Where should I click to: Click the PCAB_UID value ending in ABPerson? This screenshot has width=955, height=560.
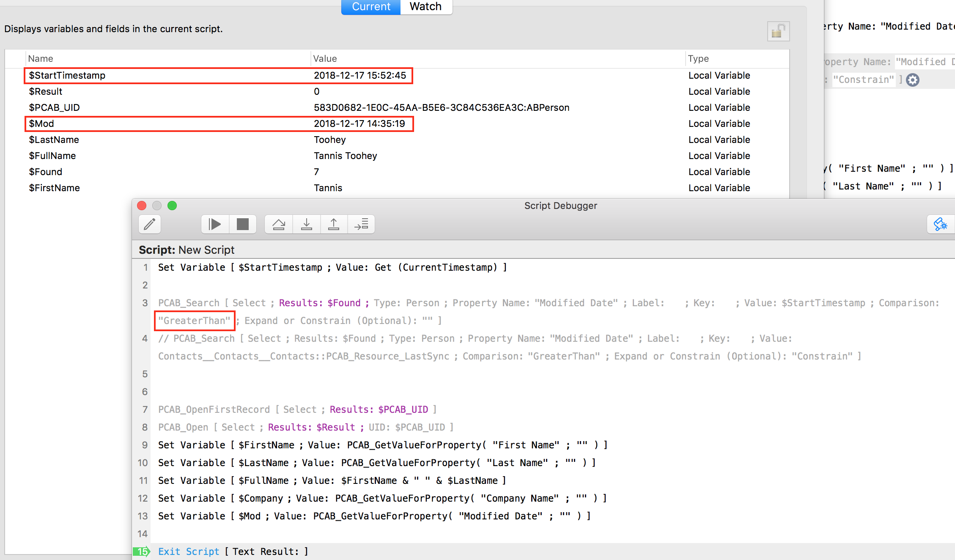442,107
